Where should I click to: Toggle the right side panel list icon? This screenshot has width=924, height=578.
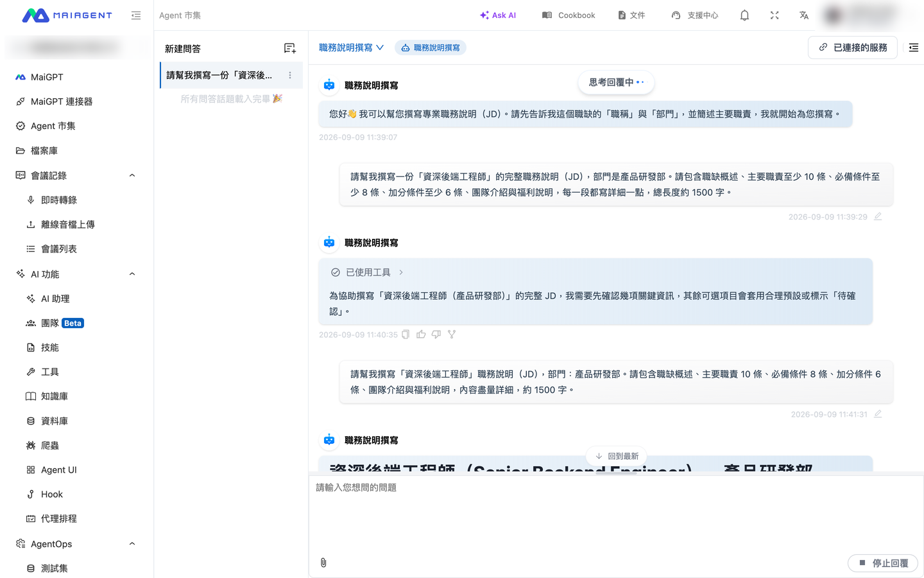click(x=914, y=48)
